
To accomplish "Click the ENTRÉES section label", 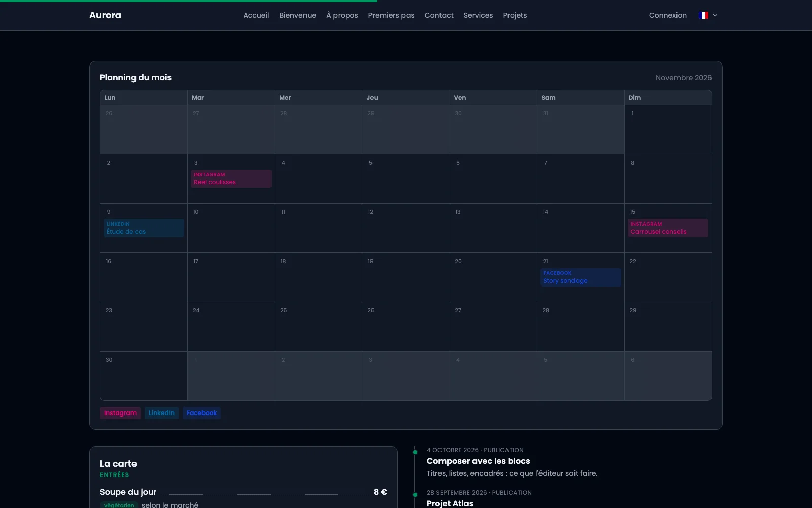I will (114, 475).
